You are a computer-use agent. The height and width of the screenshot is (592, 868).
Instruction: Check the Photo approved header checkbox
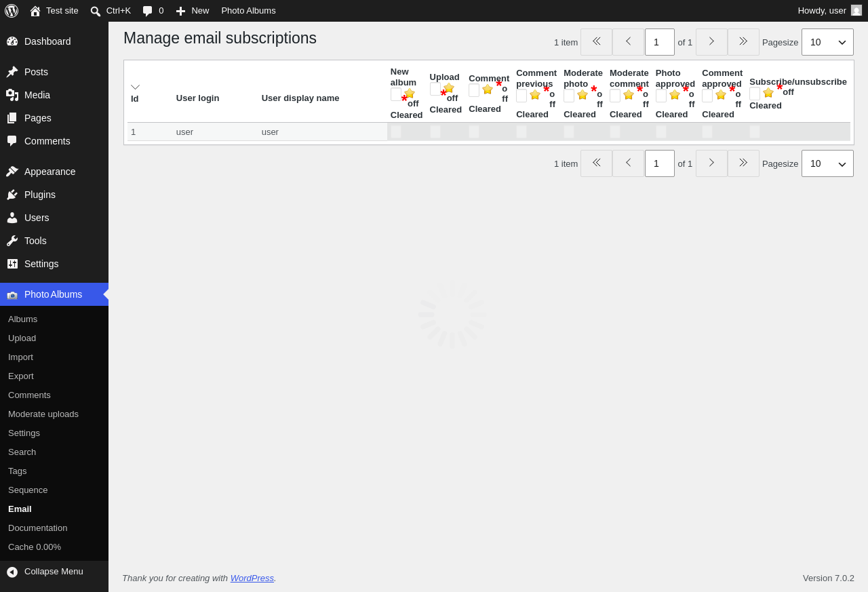click(661, 96)
